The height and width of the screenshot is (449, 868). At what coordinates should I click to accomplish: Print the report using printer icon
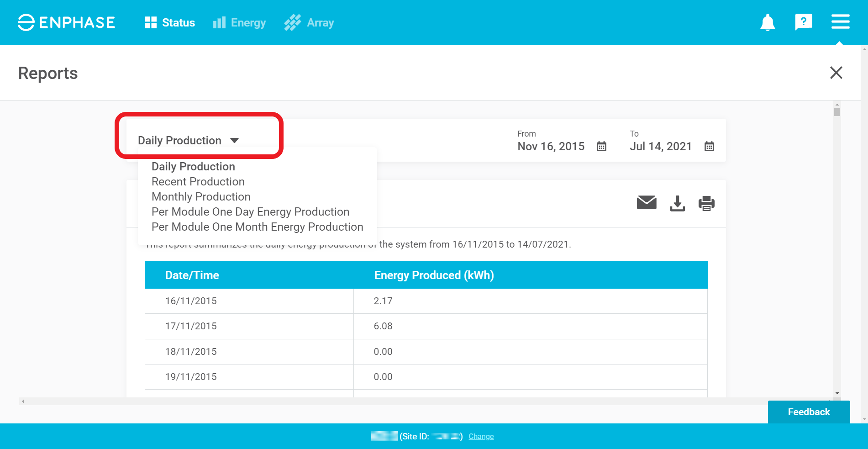(706, 203)
